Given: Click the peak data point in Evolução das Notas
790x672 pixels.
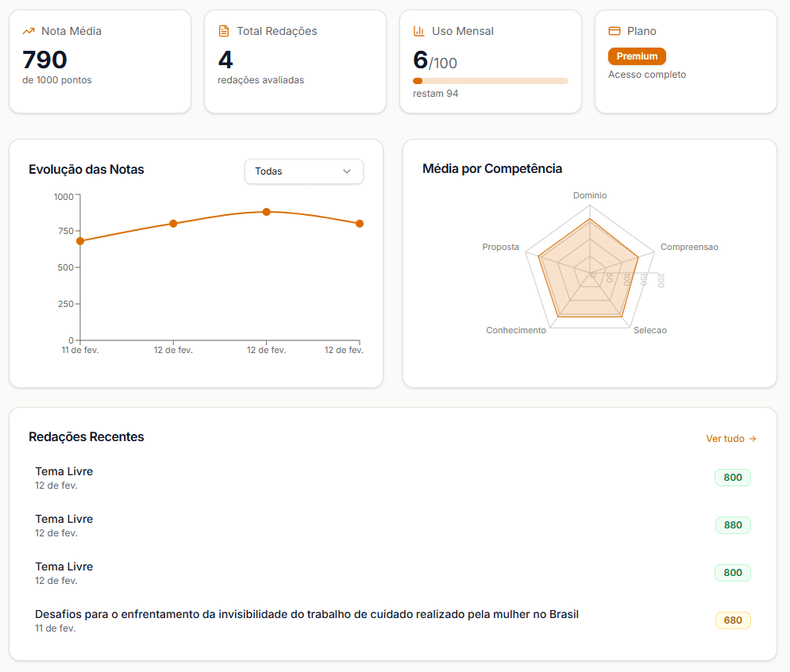Looking at the screenshot, I should 265,213.
